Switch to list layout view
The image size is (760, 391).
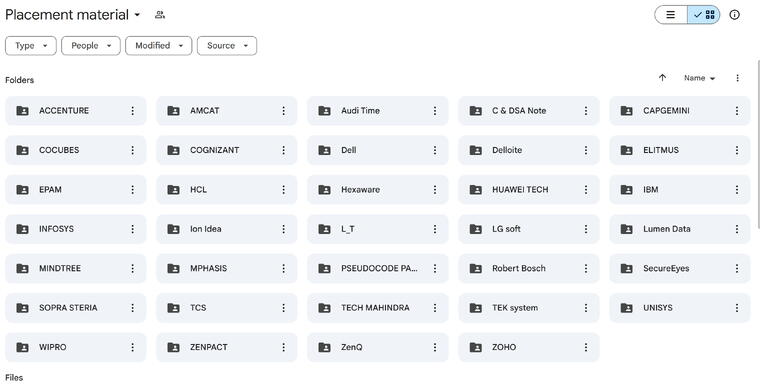coord(671,15)
